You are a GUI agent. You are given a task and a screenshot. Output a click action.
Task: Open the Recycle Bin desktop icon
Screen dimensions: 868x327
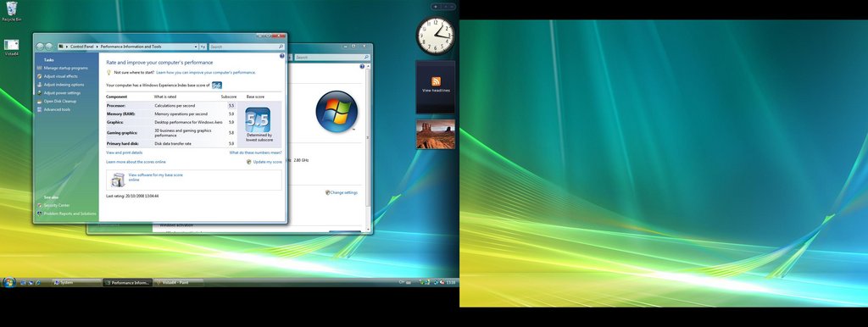pos(11,11)
